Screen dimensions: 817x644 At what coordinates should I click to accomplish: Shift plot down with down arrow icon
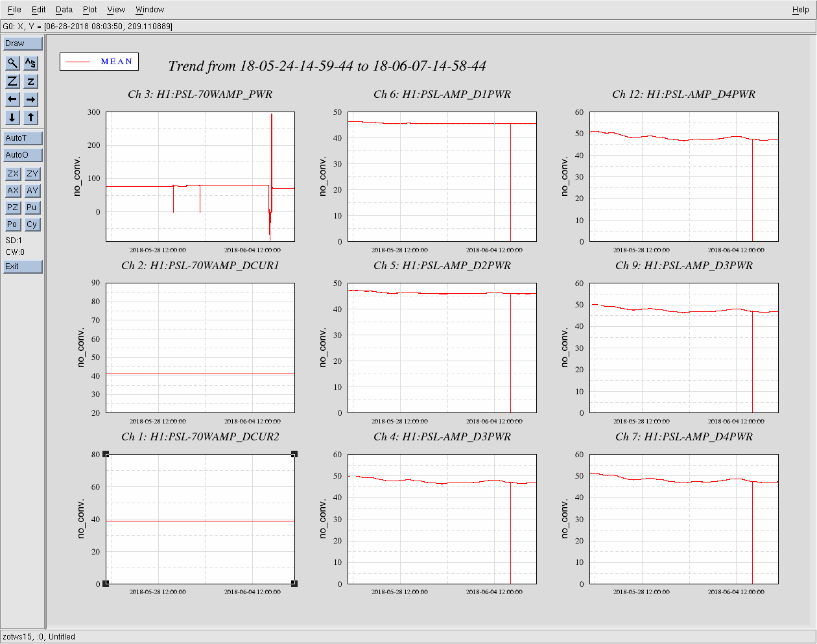[x=12, y=117]
